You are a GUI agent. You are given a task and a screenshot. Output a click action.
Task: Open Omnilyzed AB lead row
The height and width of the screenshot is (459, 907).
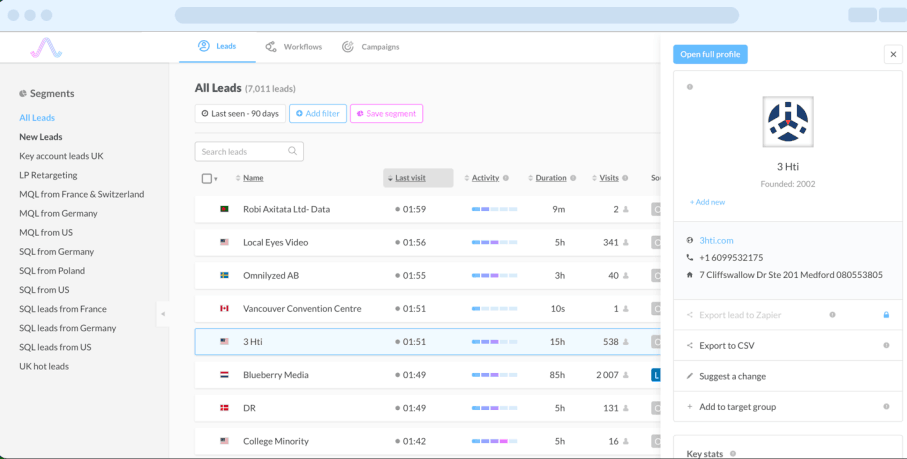[x=427, y=276]
